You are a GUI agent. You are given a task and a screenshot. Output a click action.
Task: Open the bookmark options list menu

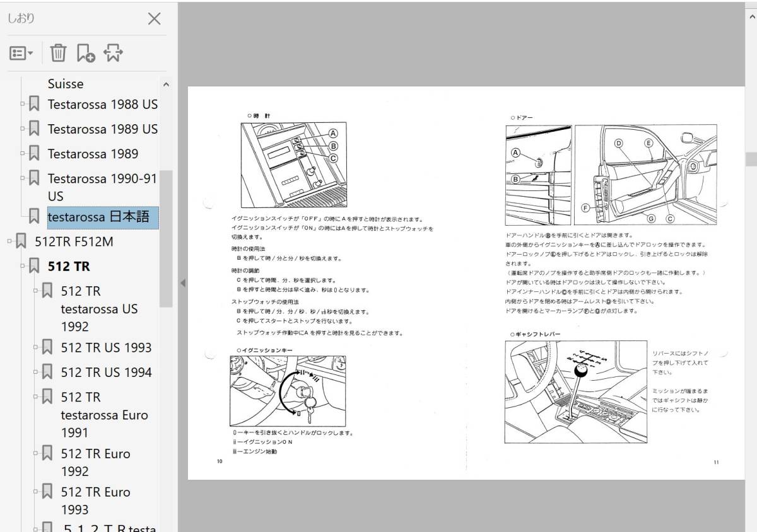click(x=21, y=54)
